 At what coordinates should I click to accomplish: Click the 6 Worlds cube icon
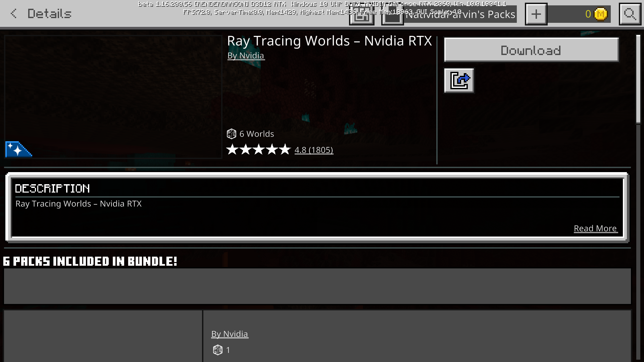tap(232, 134)
